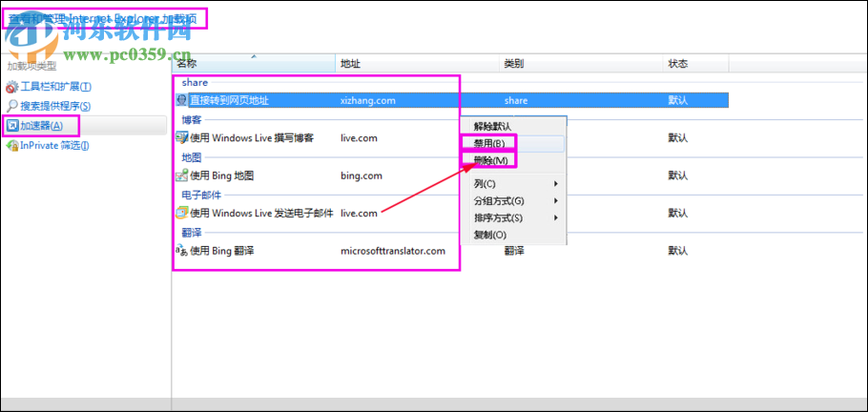868x412 pixels.
Task: Select 使用 Bing 地图 row
Action: [450, 175]
